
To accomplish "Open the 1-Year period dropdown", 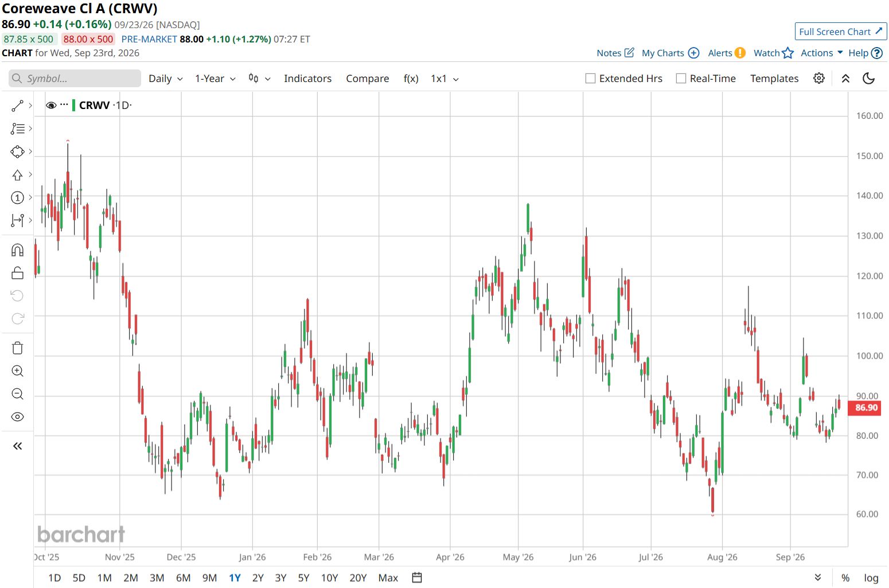I will [x=215, y=79].
